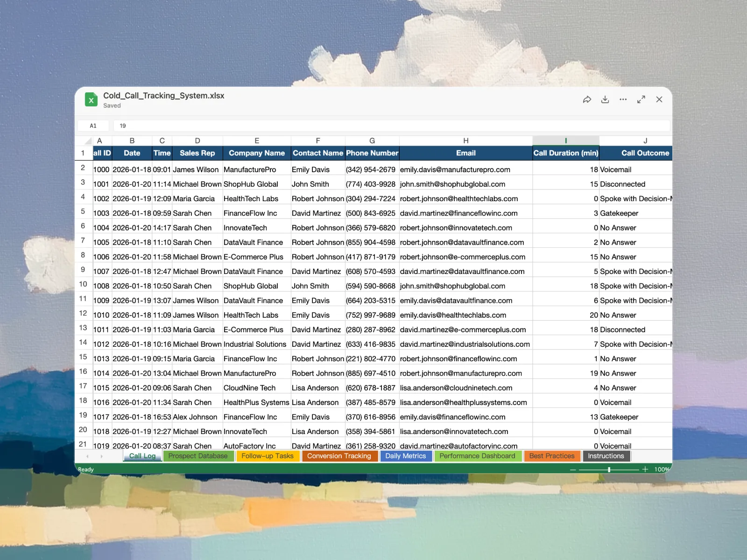The height and width of the screenshot is (560, 747).
Task: Switch to the Prospect Database tab
Action: coord(198,456)
